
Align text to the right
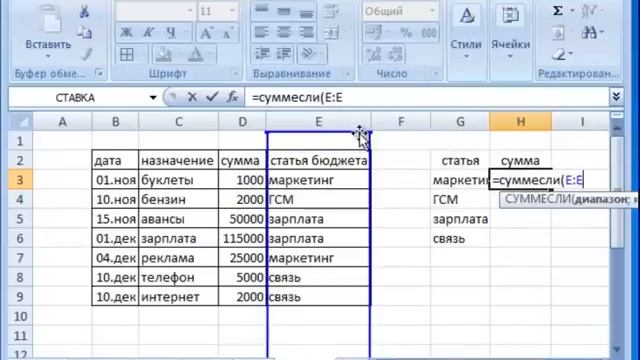coord(306,33)
